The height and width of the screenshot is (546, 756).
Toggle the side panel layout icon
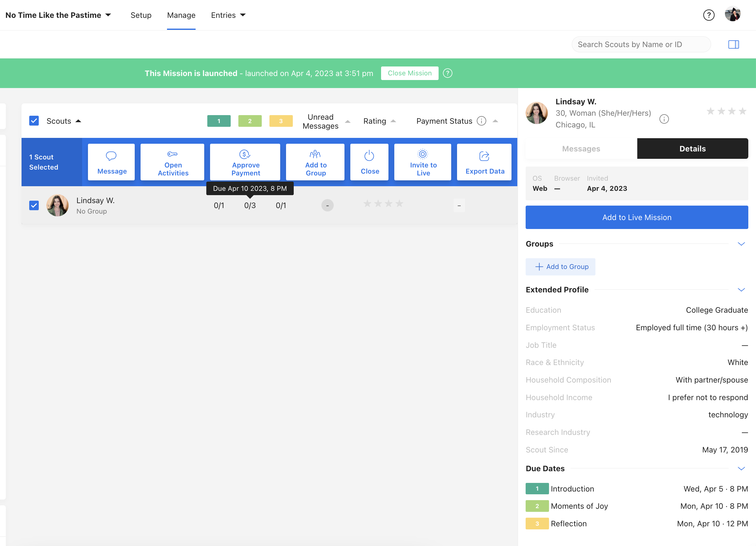[x=733, y=44]
